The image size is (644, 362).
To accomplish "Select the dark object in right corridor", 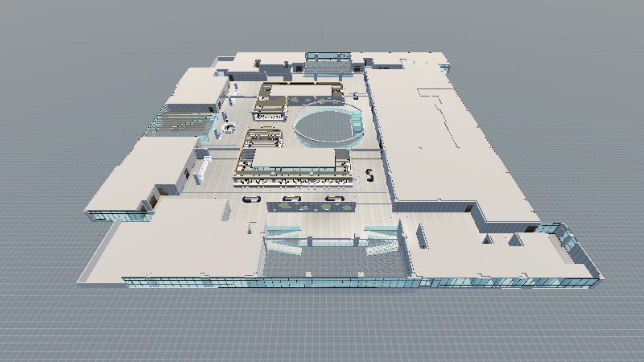I will pyautogui.click(x=369, y=175).
